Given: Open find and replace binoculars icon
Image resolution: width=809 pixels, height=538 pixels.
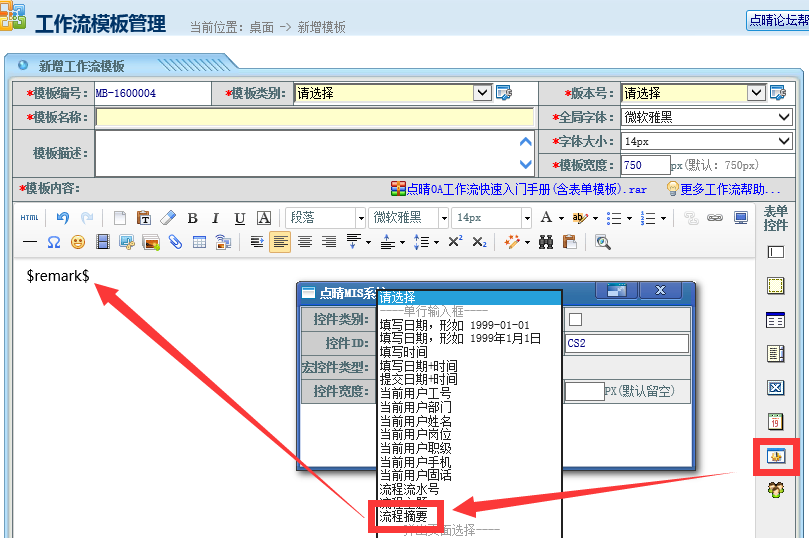Looking at the screenshot, I should (546, 242).
